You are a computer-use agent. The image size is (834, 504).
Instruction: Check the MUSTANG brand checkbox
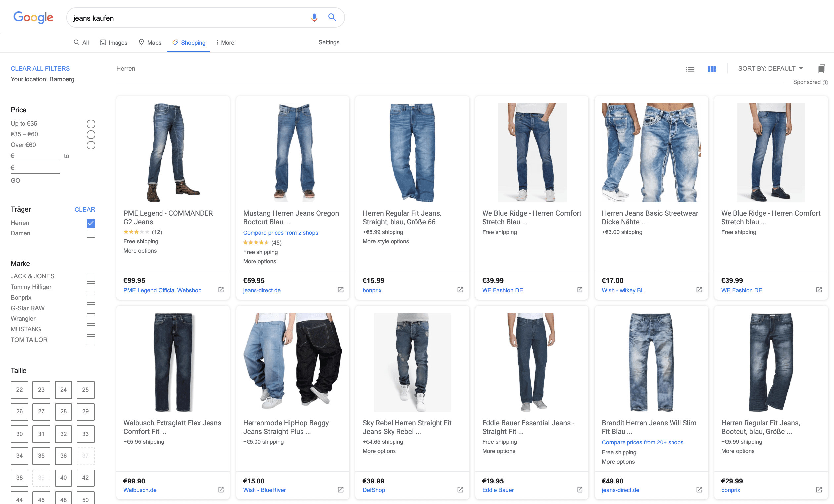91,329
